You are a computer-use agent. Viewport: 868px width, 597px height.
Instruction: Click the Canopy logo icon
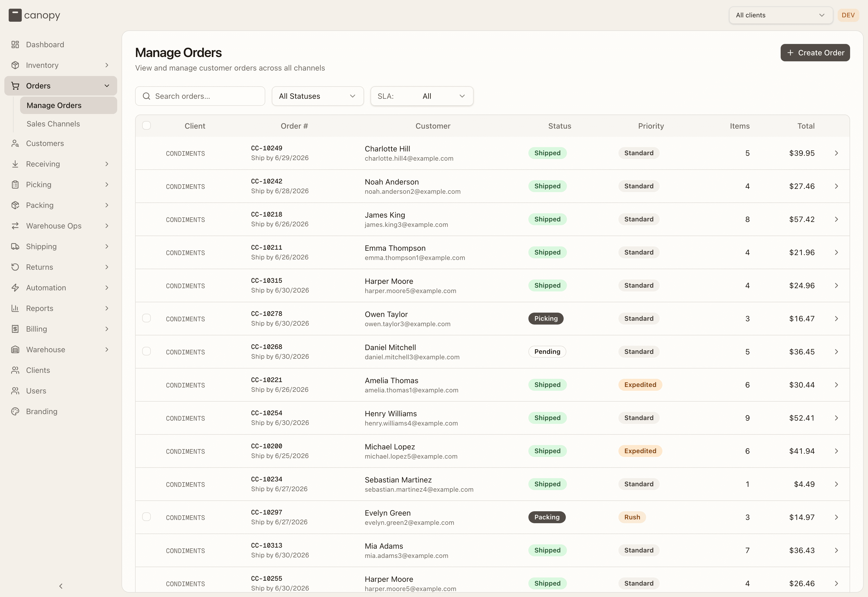(15, 15)
